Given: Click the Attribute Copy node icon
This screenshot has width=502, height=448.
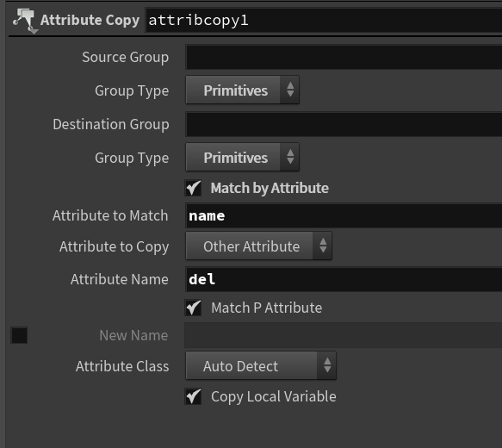Looking at the screenshot, I should (25, 21).
